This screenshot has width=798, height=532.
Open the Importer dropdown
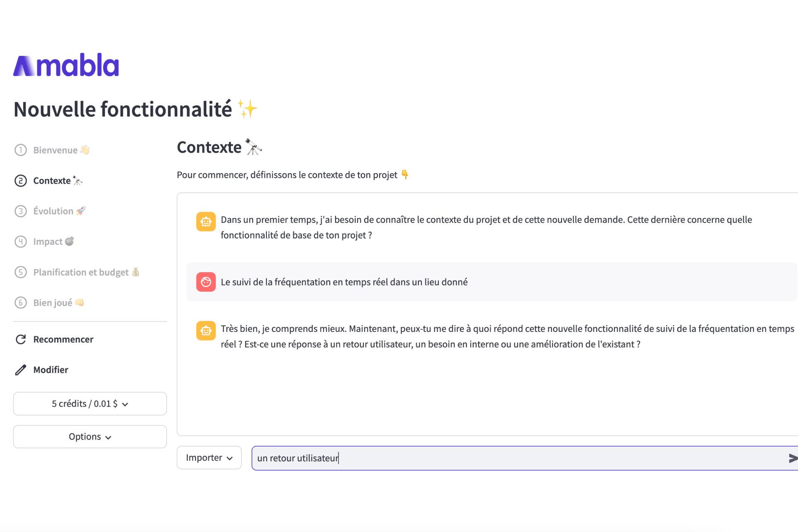[x=209, y=457]
